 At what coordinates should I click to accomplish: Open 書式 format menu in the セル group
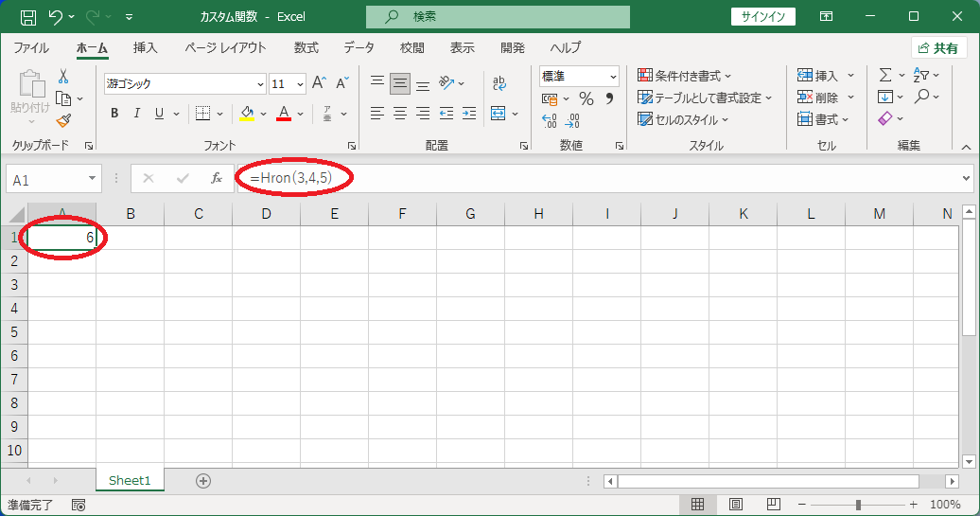point(823,119)
